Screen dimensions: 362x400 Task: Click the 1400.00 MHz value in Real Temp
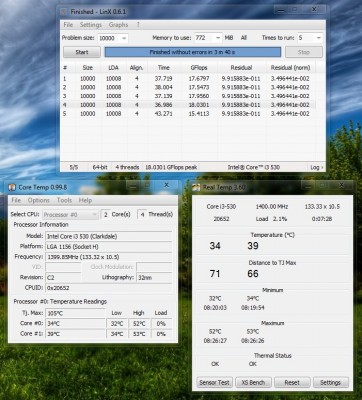tap(272, 207)
